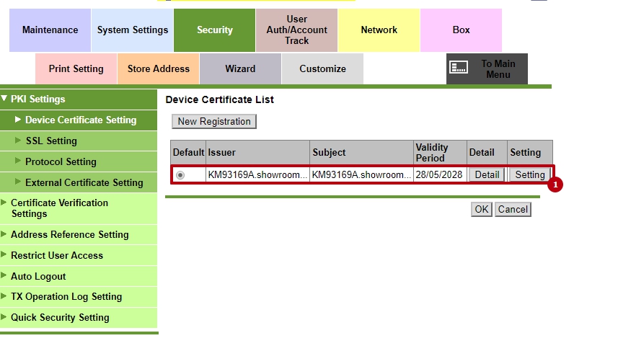Click the To Main Menu icon
The width and height of the screenshot is (618, 364).
(459, 68)
